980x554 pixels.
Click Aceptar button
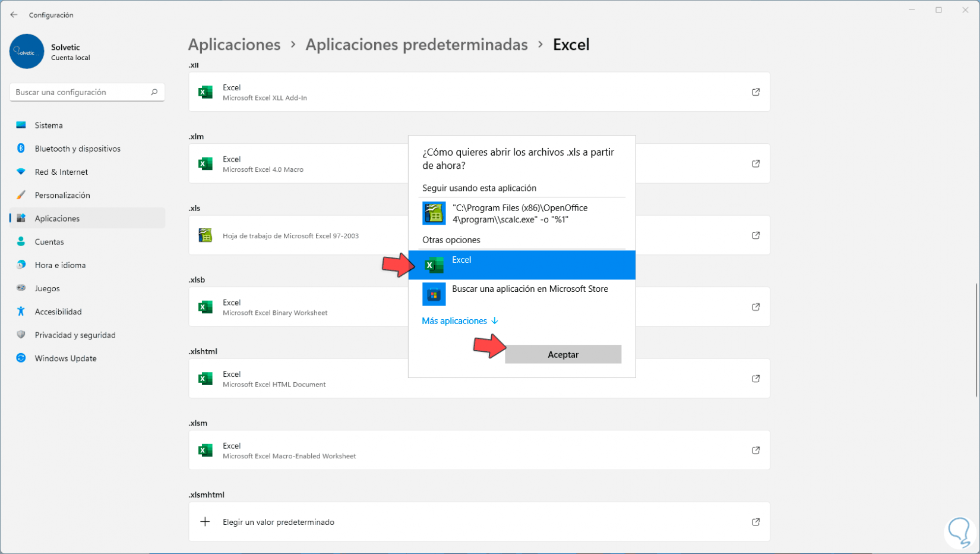(x=563, y=354)
